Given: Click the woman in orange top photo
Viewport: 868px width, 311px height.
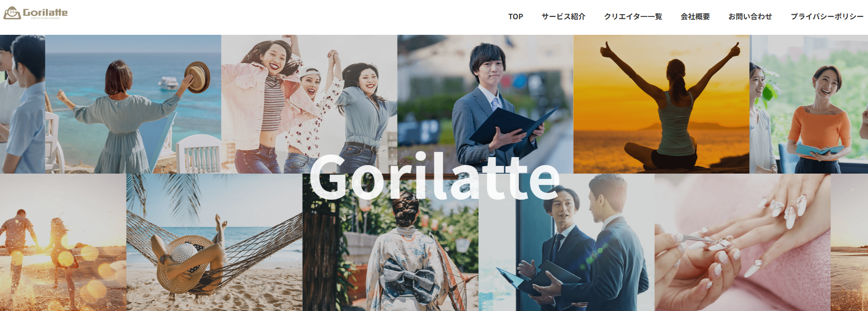Looking at the screenshot, I should [x=809, y=104].
